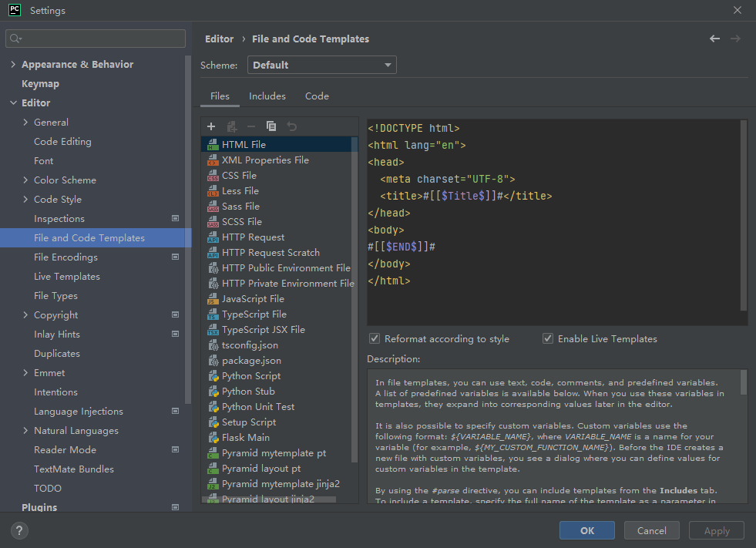Open Inlay Hints settings page
Image resolution: width=756 pixels, height=548 pixels.
[57, 335]
